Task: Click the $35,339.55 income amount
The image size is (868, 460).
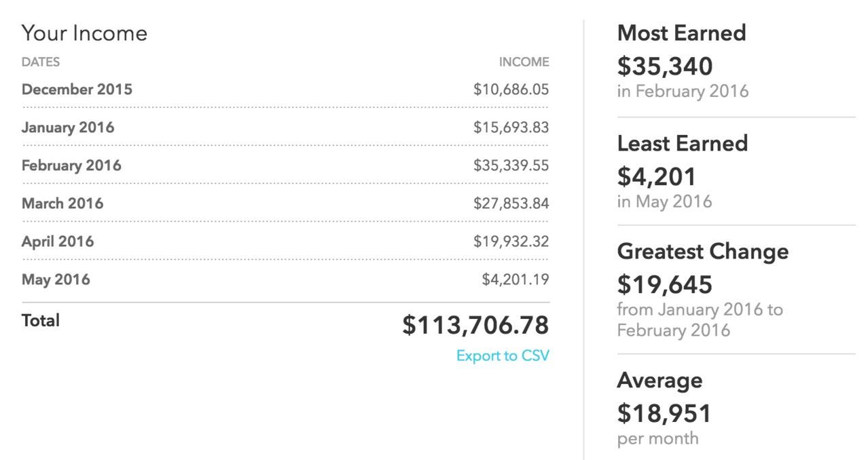Action: [x=511, y=166]
